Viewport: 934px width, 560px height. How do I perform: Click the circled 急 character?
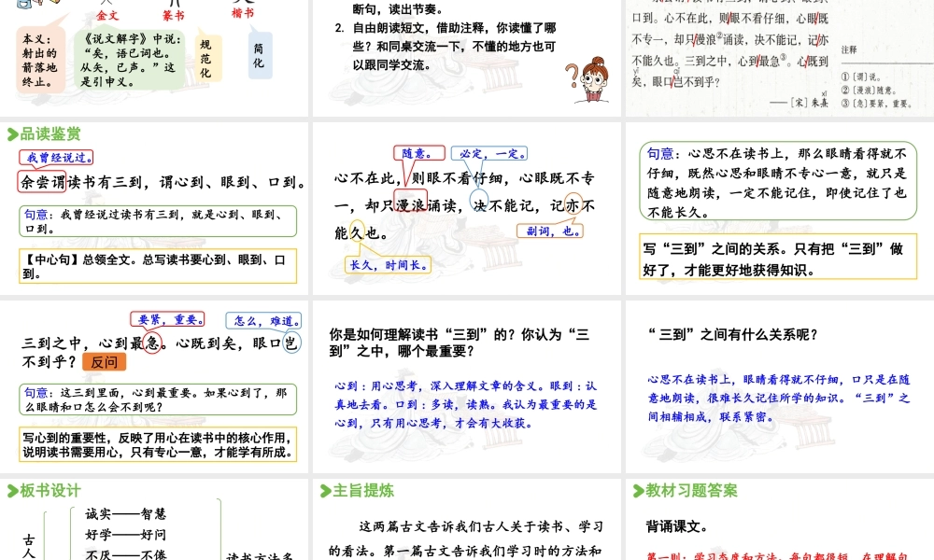(x=152, y=343)
